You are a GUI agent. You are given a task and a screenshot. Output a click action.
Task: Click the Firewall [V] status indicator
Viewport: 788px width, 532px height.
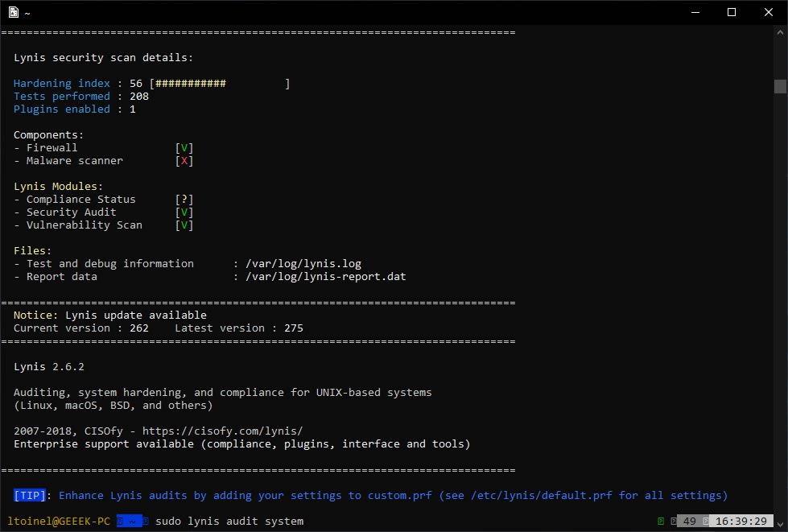click(x=184, y=148)
